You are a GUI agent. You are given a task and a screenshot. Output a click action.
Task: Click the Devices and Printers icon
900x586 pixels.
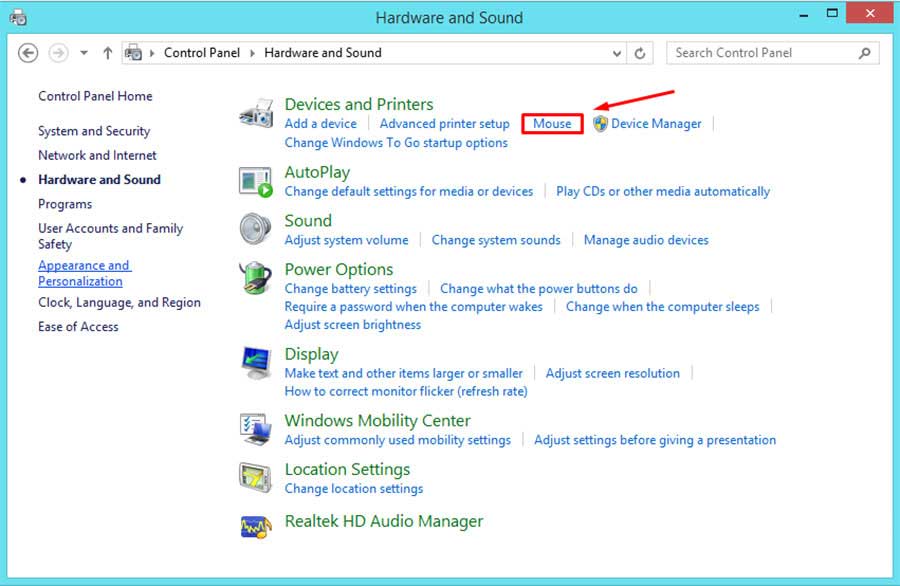pyautogui.click(x=256, y=113)
